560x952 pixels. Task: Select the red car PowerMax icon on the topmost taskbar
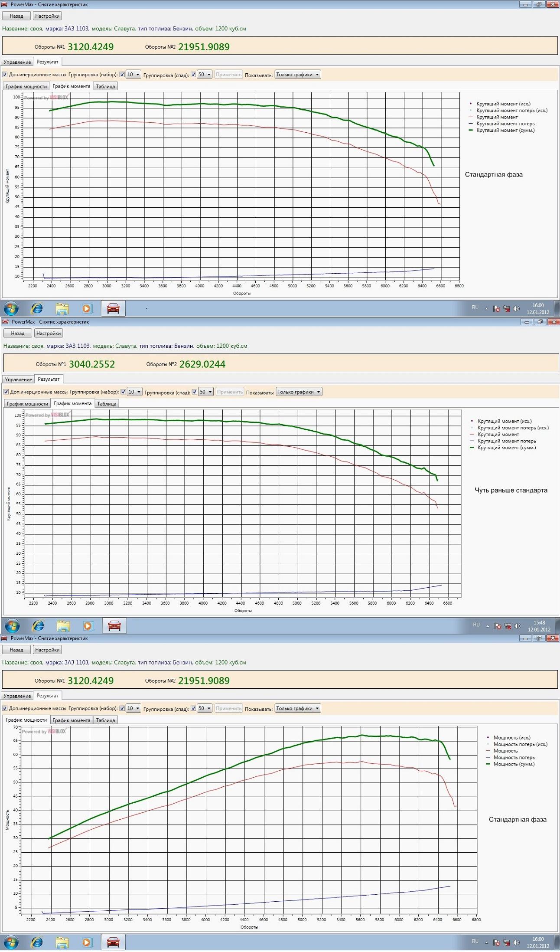point(113,308)
